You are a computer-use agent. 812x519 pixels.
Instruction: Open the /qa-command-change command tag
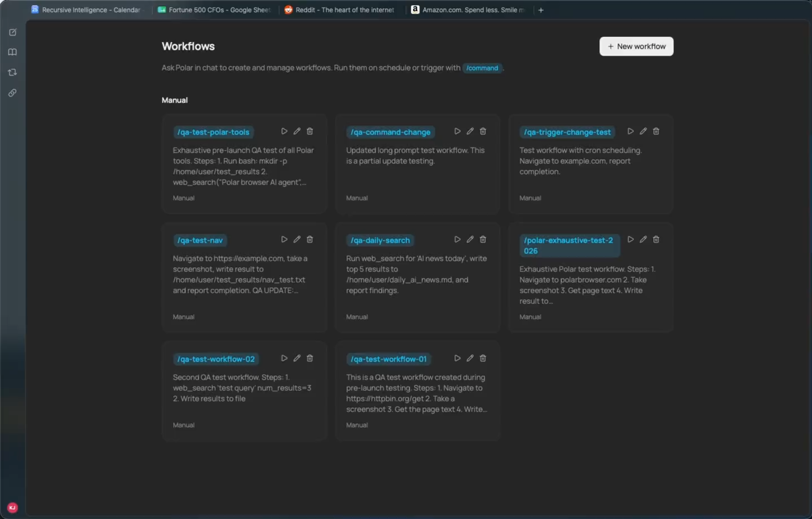[x=391, y=133]
